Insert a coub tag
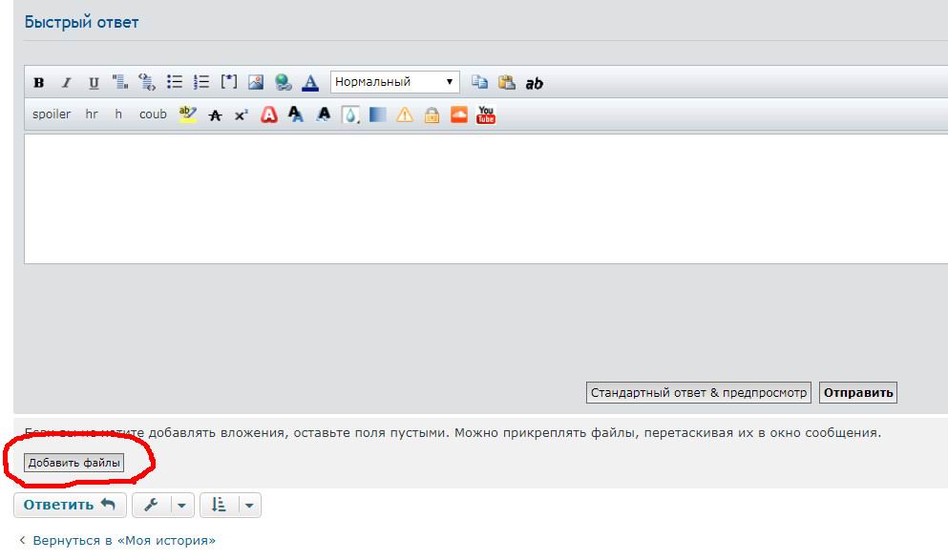The height and width of the screenshot is (560, 948). pos(153,114)
